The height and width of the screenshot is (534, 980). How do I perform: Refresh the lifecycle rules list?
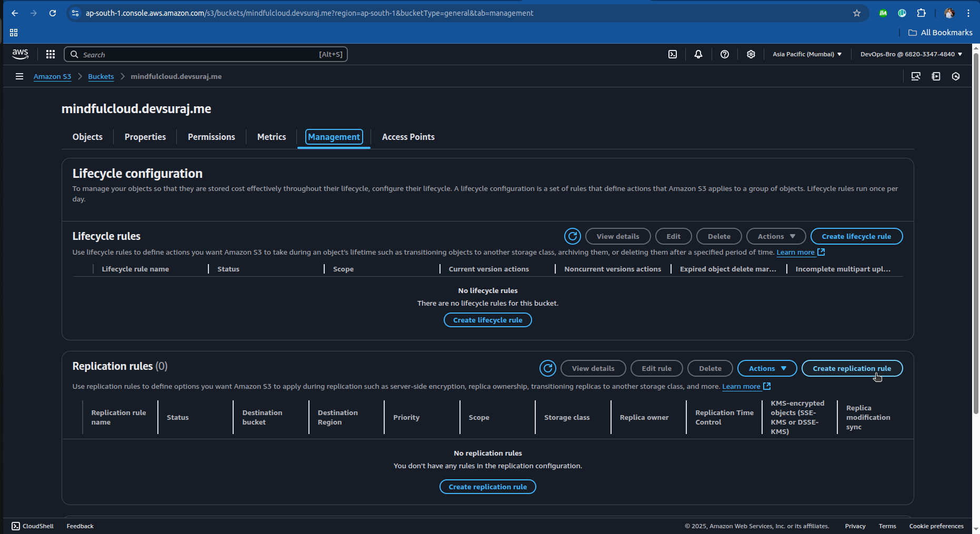click(573, 236)
